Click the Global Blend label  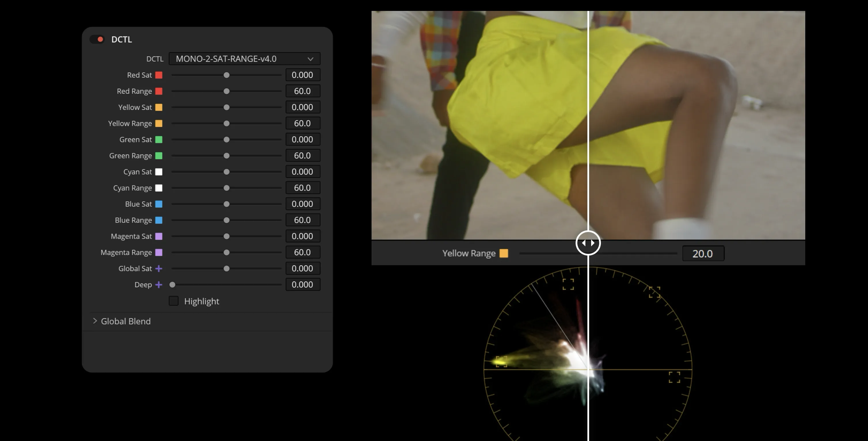coord(126,321)
